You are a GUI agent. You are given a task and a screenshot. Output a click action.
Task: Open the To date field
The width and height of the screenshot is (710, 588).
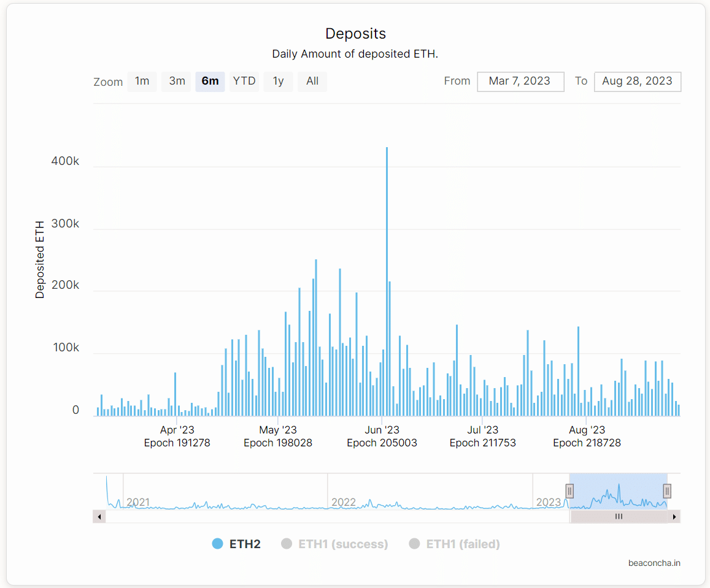(637, 82)
